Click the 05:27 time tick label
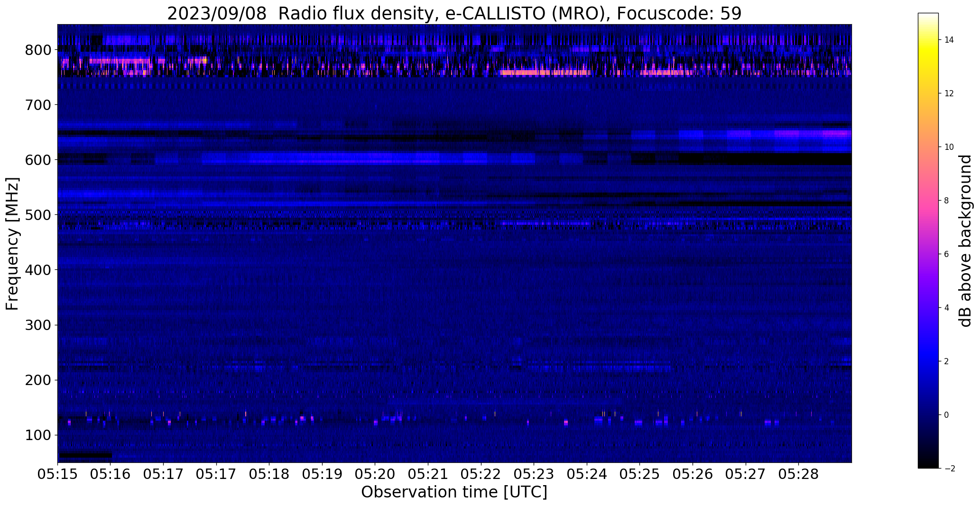This screenshot has width=980, height=506. click(746, 475)
